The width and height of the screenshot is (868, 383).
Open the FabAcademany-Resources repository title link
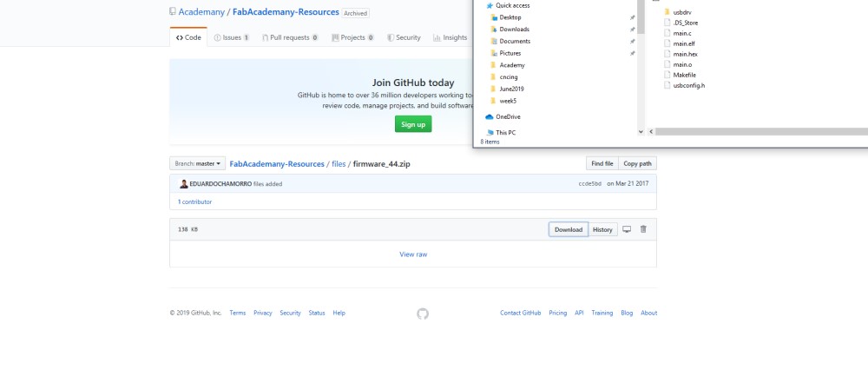coord(286,11)
